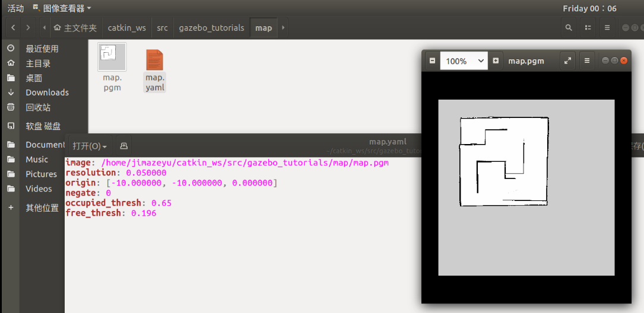Click the map folder in path bar
The width and height of the screenshot is (644, 313).
[x=264, y=28]
